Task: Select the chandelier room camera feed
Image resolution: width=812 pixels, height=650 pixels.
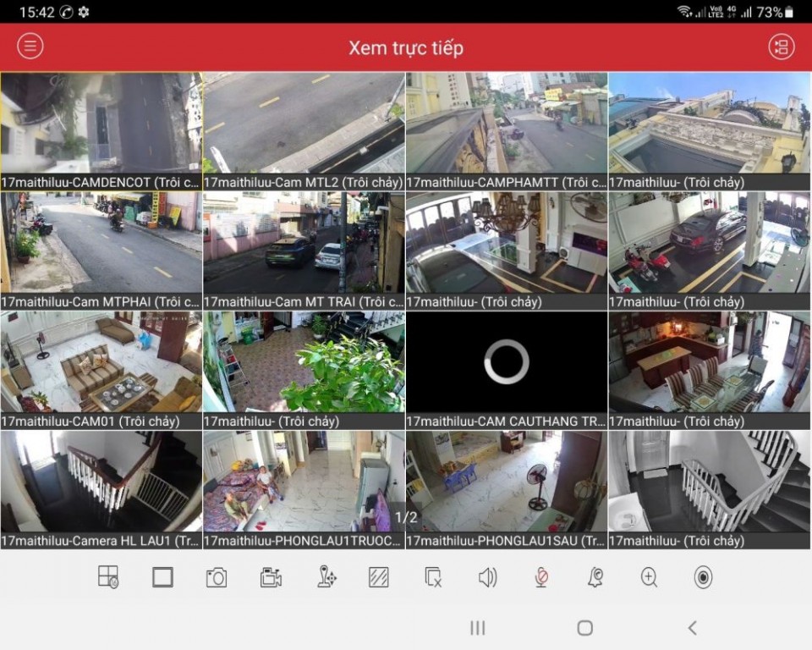Action: pyautogui.click(x=507, y=251)
